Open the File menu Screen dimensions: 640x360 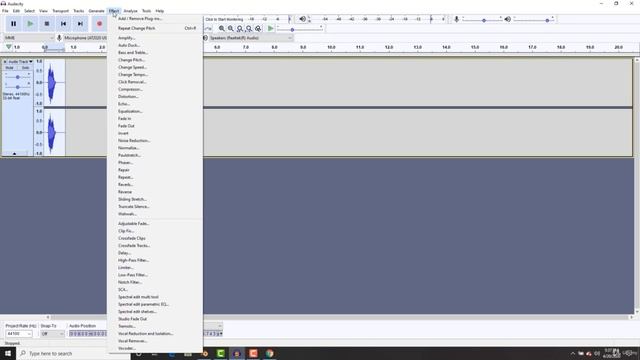coord(5,11)
